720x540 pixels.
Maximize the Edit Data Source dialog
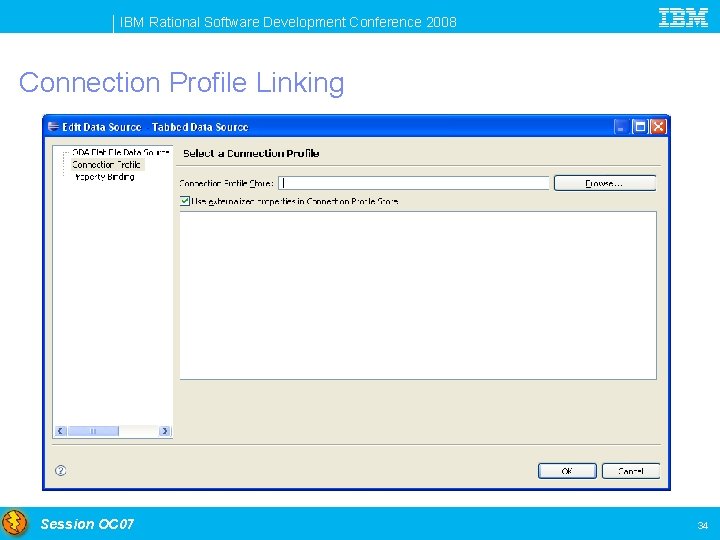pos(640,127)
